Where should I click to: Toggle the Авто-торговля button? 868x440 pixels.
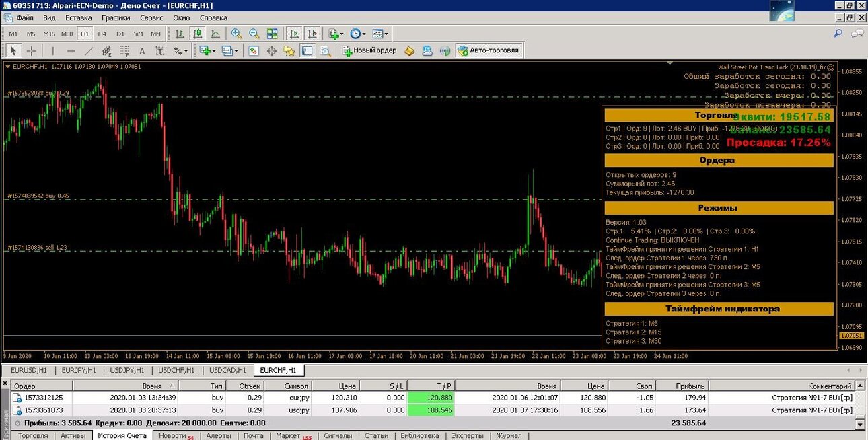489,50
